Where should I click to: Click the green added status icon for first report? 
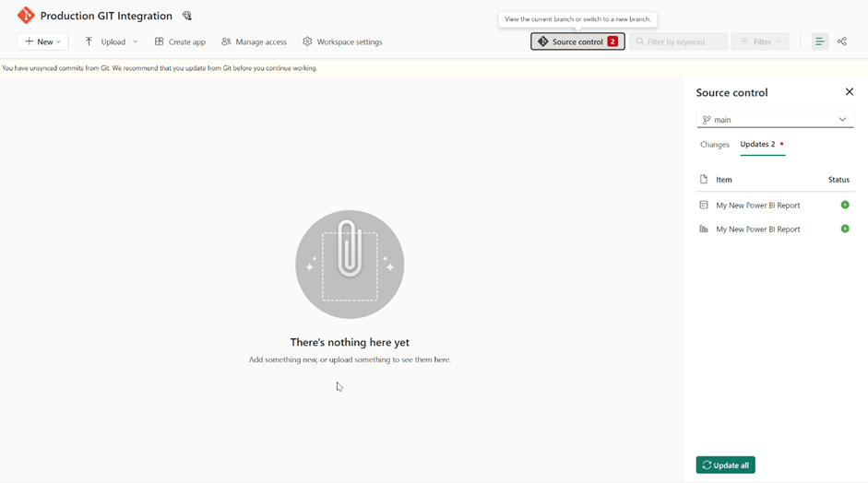click(x=844, y=205)
